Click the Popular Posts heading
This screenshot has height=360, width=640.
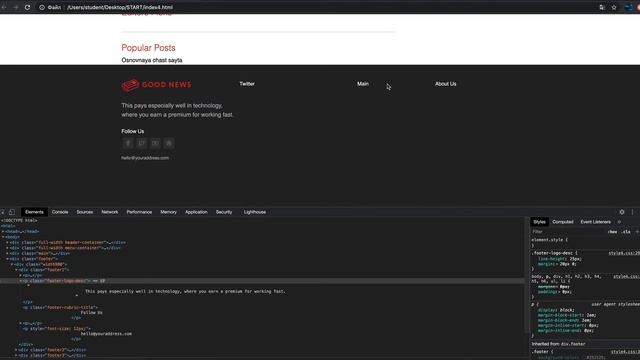[x=149, y=48]
